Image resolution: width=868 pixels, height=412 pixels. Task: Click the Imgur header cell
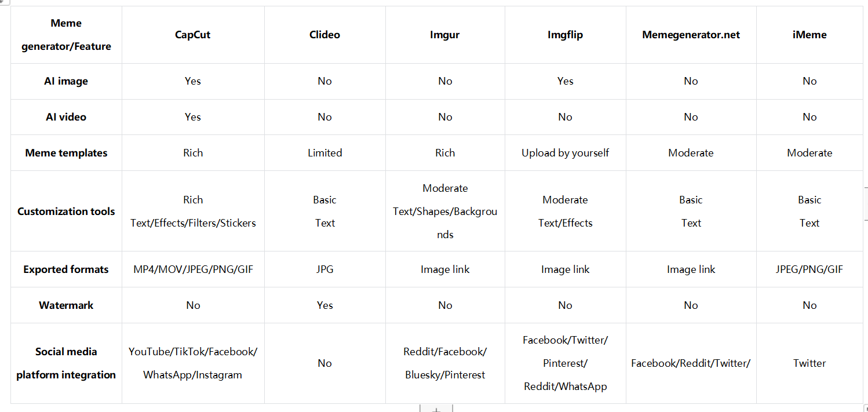coord(445,35)
